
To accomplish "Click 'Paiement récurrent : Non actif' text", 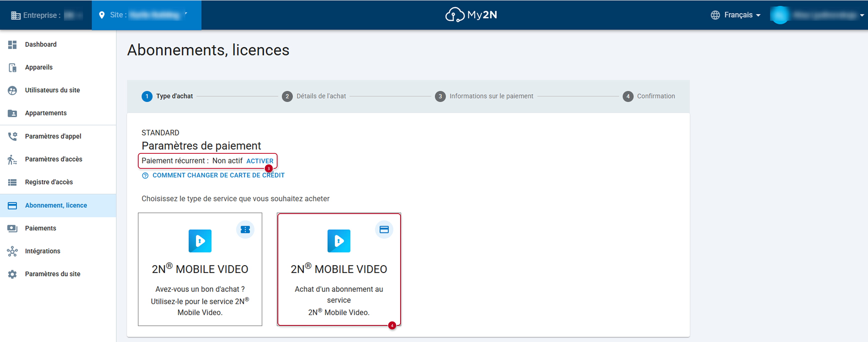I will (x=192, y=161).
